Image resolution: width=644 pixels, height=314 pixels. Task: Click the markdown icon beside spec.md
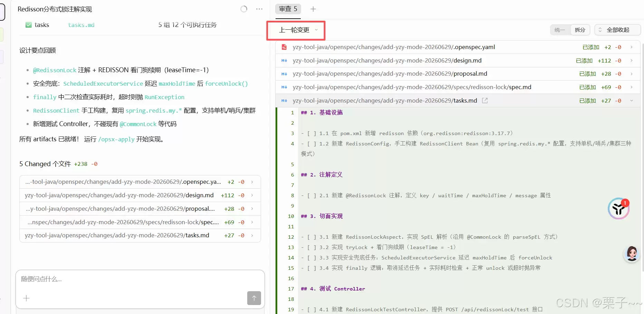[284, 87]
